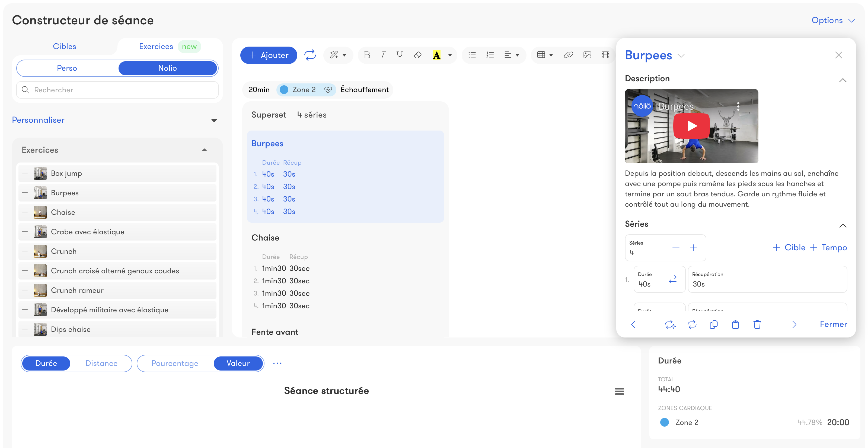Open the Séance structurée hamburger menu

(619, 391)
